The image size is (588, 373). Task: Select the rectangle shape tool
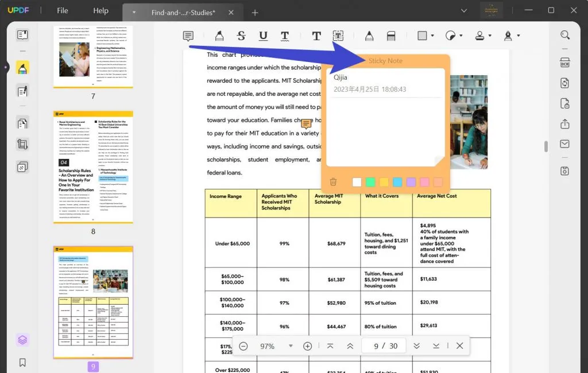point(422,36)
